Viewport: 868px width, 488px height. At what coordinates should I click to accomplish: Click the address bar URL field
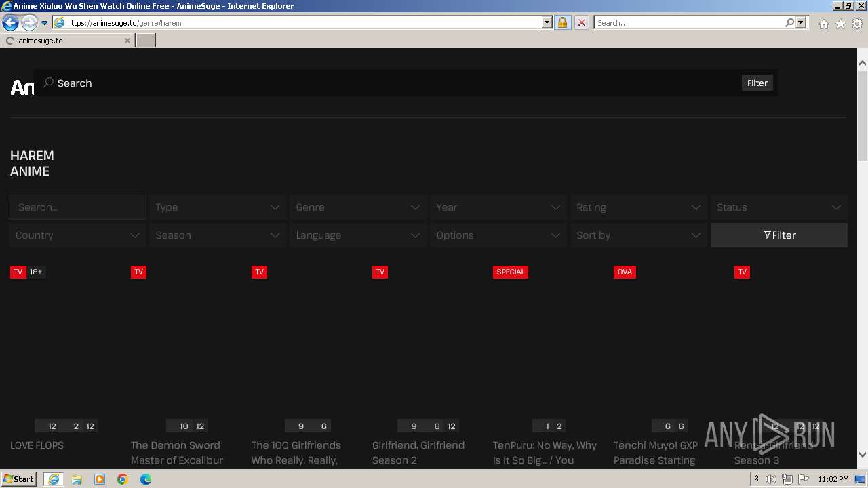[x=296, y=23]
